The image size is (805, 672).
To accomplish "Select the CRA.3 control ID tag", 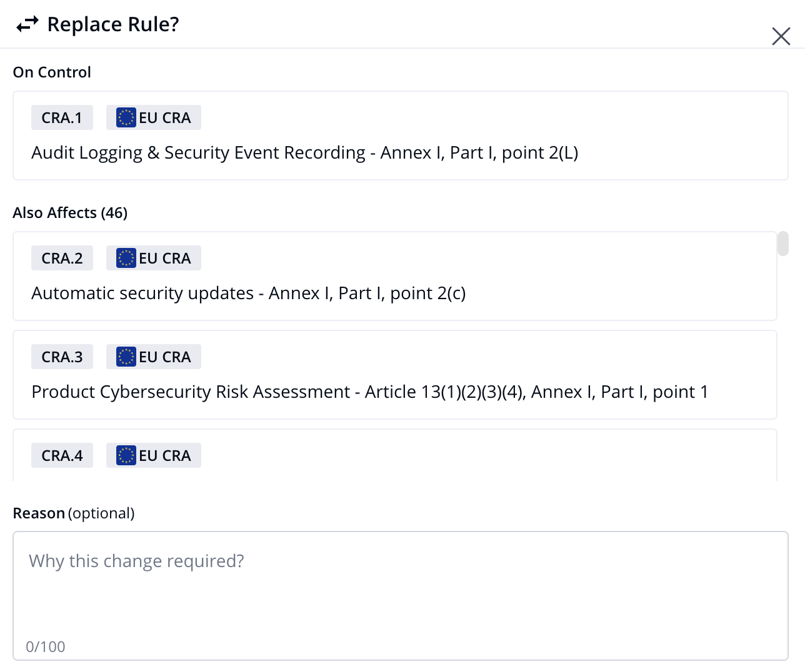I will pyautogui.click(x=62, y=357).
